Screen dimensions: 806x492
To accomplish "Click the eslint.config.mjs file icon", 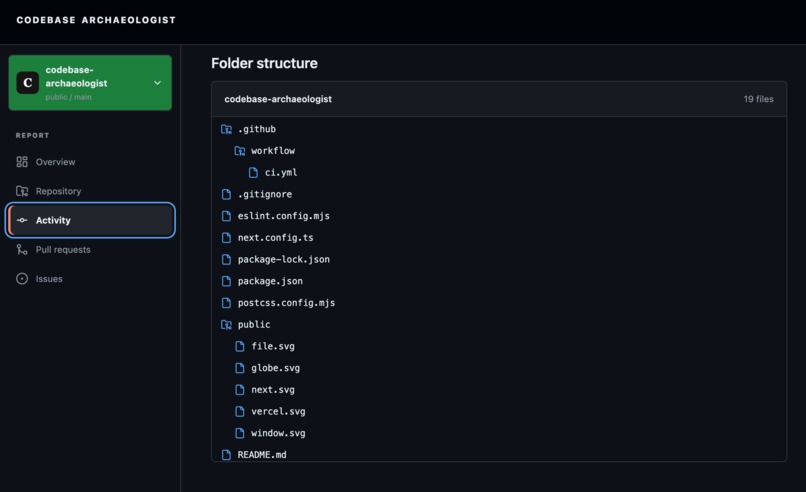I will (x=226, y=216).
